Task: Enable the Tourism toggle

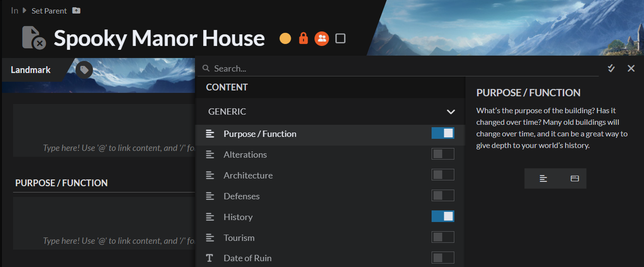Action: point(443,237)
